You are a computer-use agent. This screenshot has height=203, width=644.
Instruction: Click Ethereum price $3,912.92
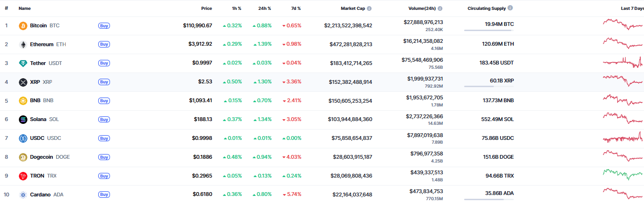point(200,44)
